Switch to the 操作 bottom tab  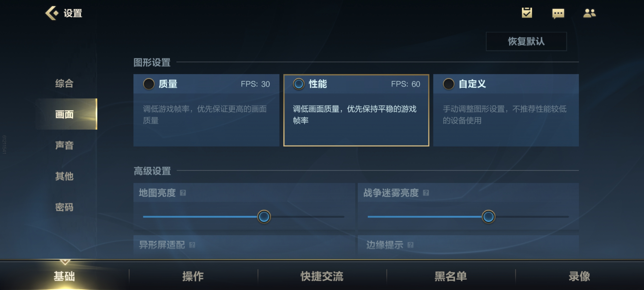[x=193, y=276]
